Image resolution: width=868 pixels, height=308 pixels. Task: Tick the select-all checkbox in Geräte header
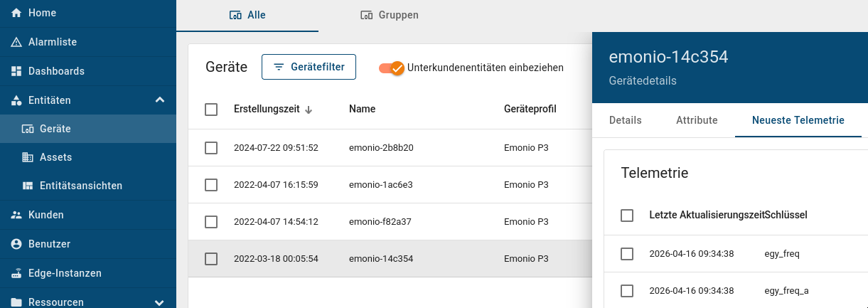click(x=211, y=110)
